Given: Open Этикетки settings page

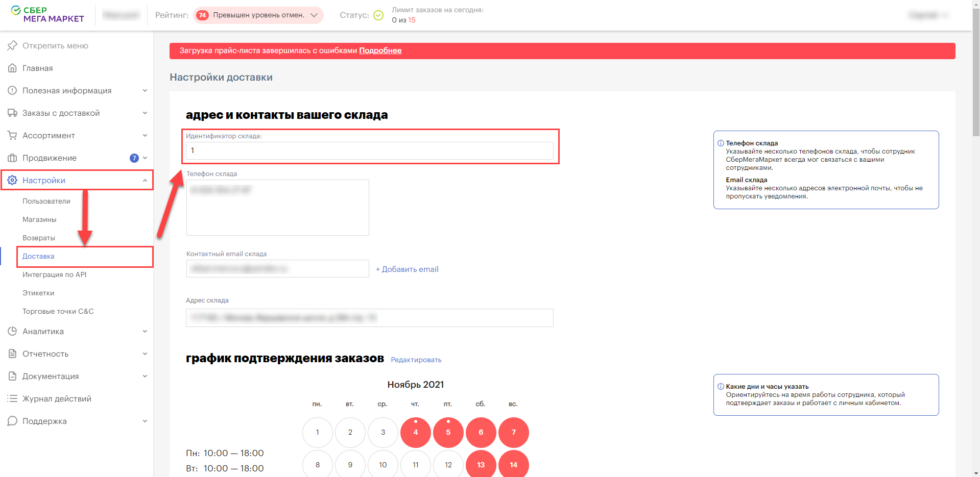Looking at the screenshot, I should coord(38,293).
